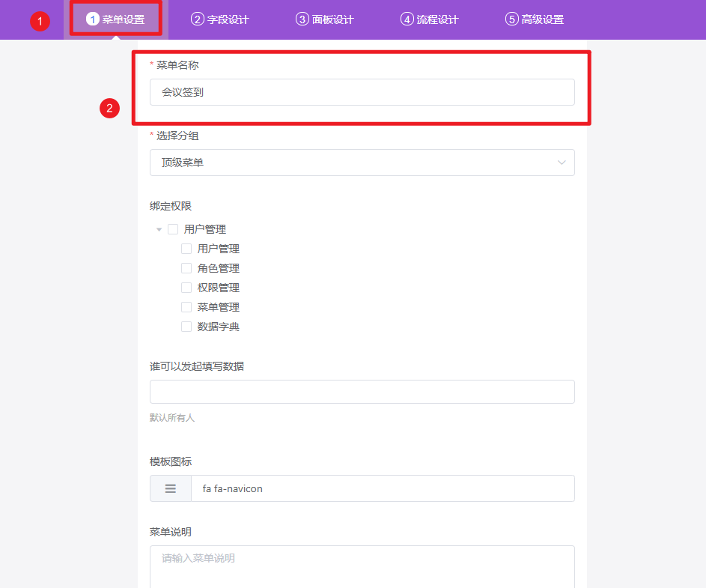The width and height of the screenshot is (706, 588).
Task: Click the navicon icon picker button
Action: 171,488
